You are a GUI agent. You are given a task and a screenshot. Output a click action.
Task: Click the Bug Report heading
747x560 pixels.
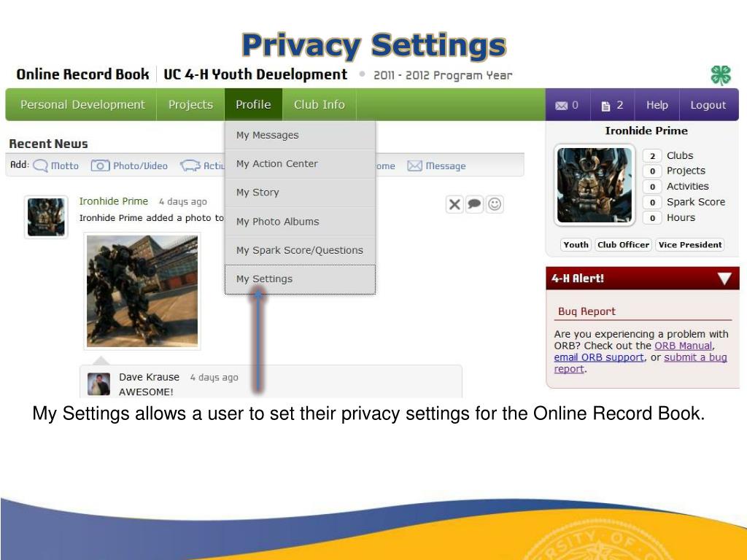coord(587,311)
